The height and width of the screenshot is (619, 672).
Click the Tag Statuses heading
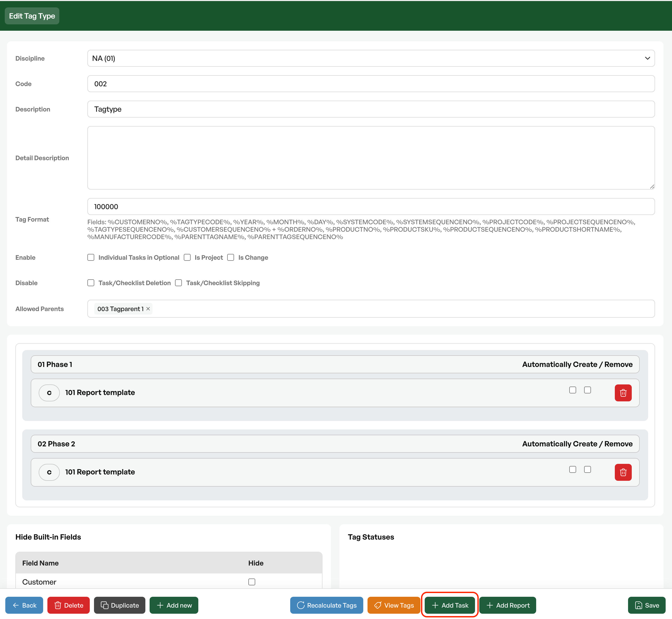coord(371,537)
